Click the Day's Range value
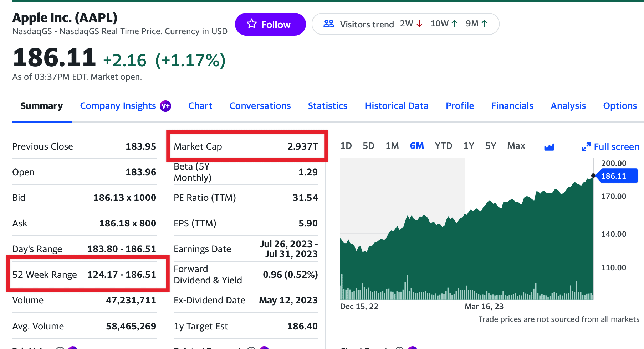Viewport: 644px width, 349px height. (x=122, y=249)
